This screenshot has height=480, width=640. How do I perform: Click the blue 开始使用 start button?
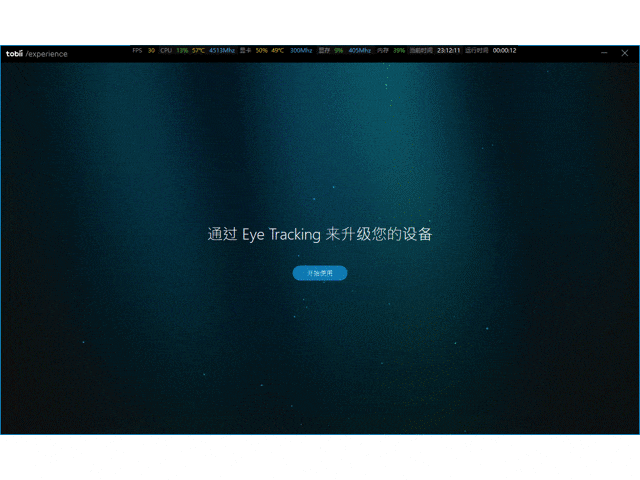[320, 273]
